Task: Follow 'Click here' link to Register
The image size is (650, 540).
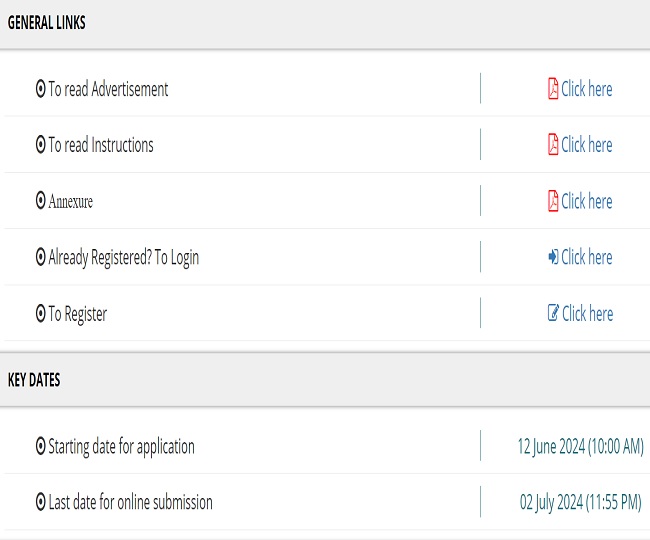Action: (x=588, y=313)
